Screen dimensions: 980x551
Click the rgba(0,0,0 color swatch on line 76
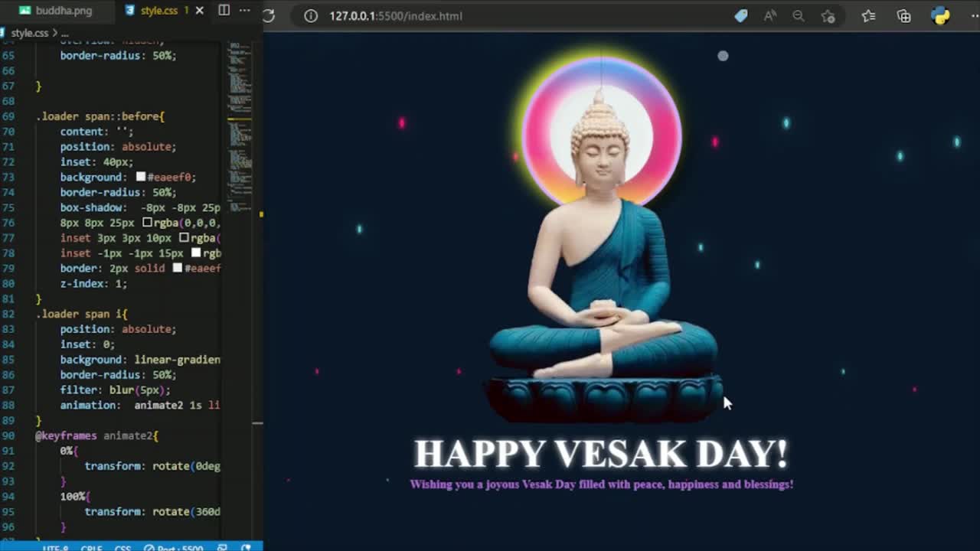[147, 223]
